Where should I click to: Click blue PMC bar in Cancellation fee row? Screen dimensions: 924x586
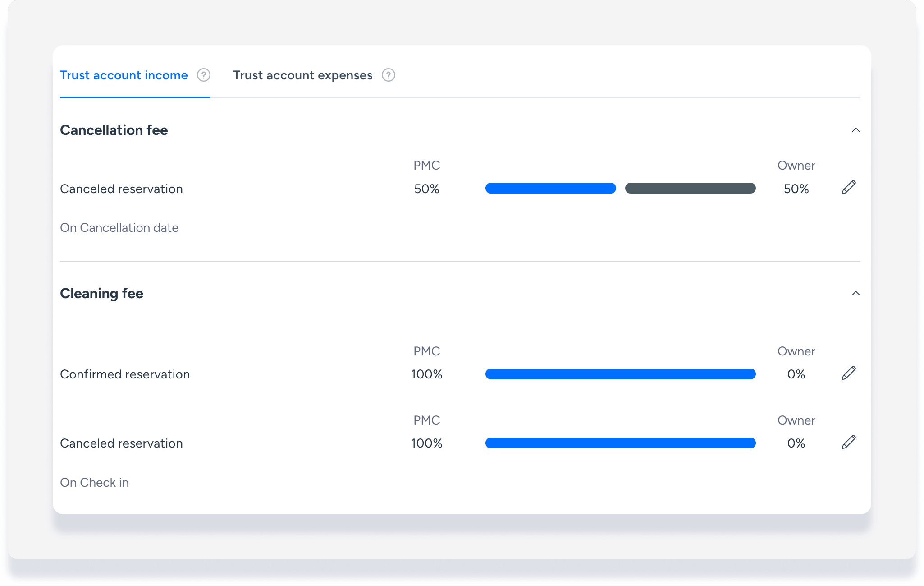click(550, 188)
